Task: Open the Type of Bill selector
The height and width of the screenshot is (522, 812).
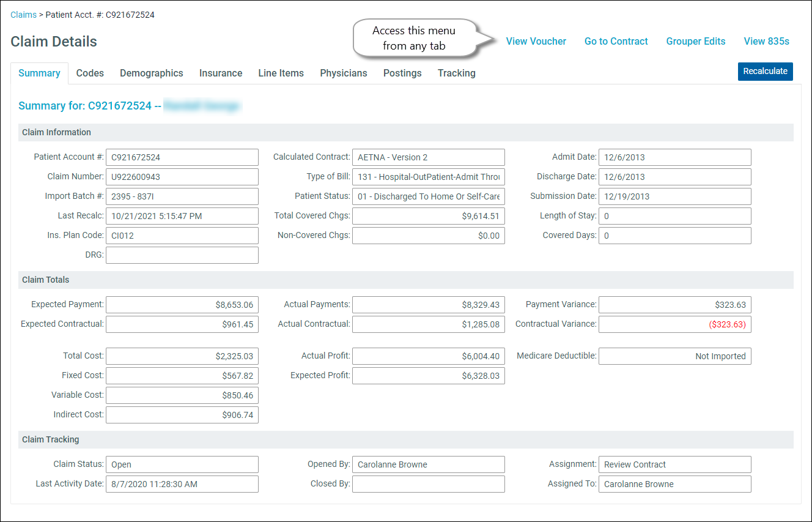Action: (x=428, y=176)
